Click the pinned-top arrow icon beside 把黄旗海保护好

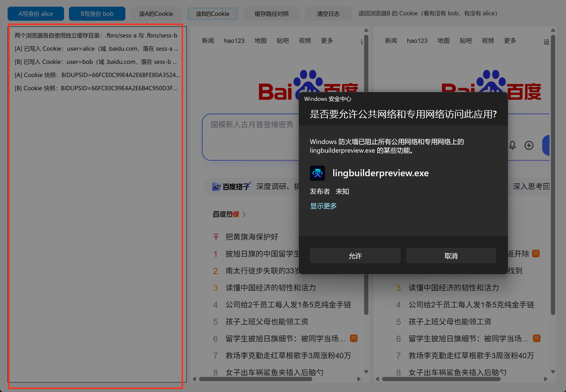(216, 237)
